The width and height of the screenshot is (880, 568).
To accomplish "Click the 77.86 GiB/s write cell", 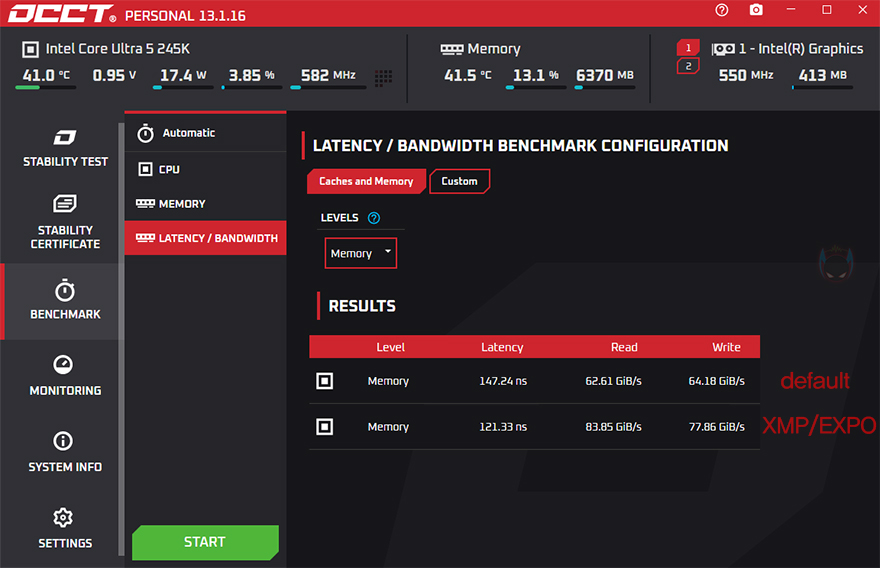I will [717, 427].
